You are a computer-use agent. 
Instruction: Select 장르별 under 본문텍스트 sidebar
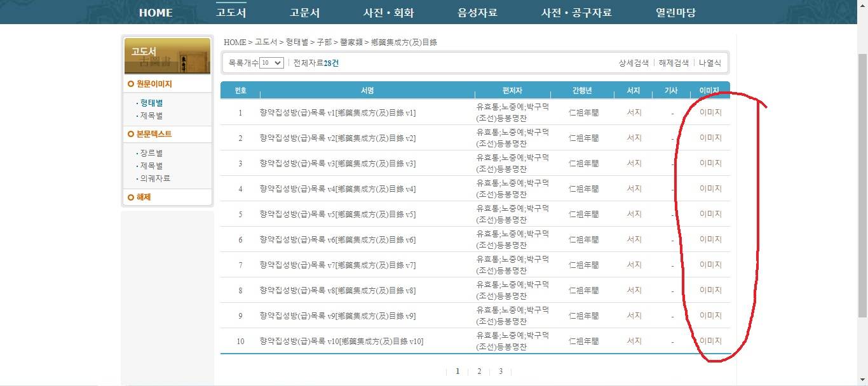[x=151, y=153]
